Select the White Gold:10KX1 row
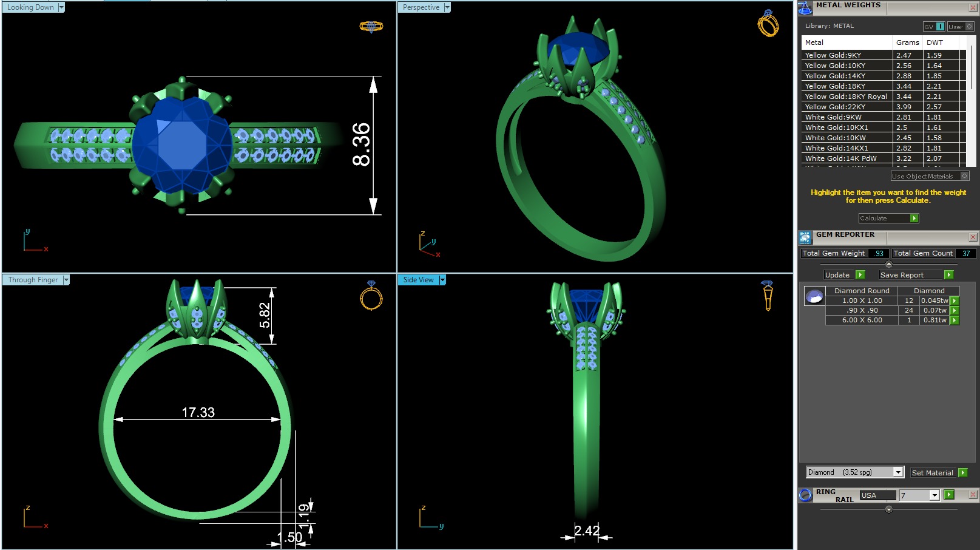Image resolution: width=980 pixels, height=550 pixels. click(884, 127)
